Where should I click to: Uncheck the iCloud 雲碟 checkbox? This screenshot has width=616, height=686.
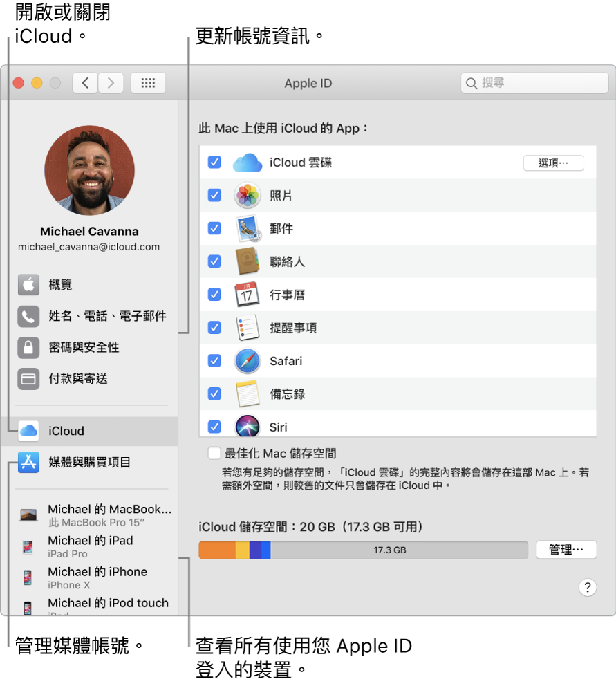(x=214, y=163)
